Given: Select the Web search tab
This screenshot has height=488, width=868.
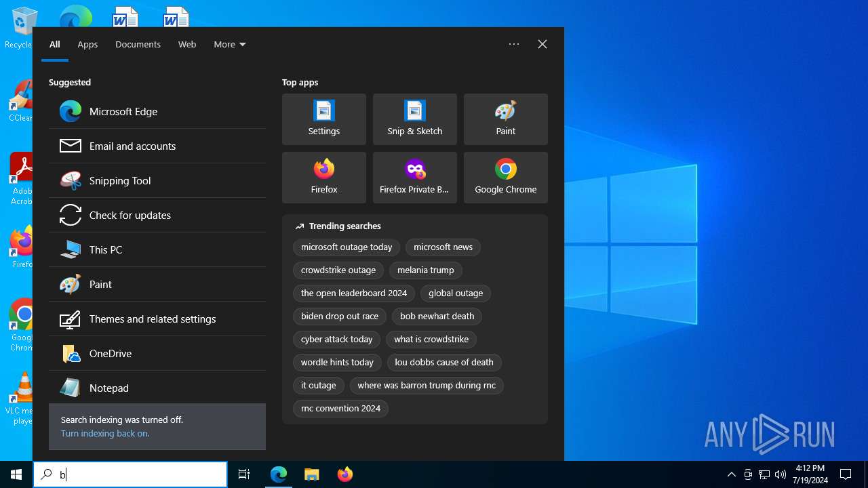Looking at the screenshot, I should 187,45.
